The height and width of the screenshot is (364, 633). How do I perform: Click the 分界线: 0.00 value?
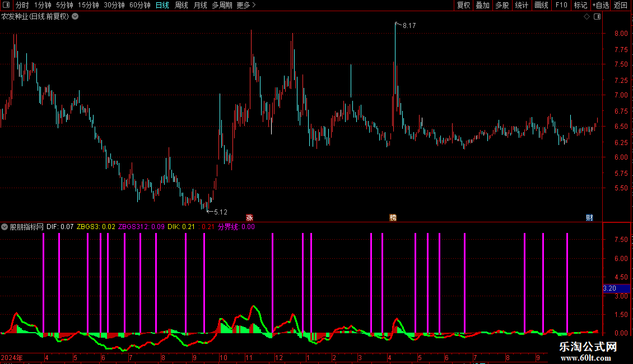click(x=236, y=227)
